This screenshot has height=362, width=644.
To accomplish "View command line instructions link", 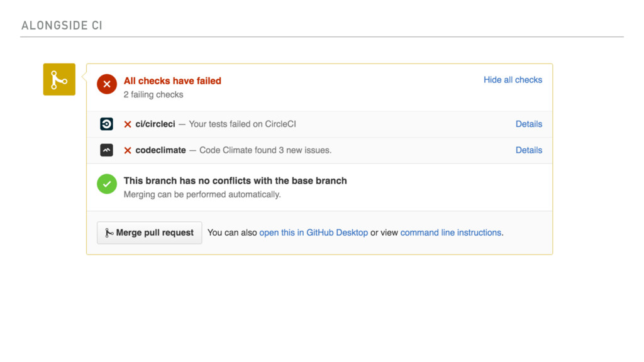I will pos(450,233).
